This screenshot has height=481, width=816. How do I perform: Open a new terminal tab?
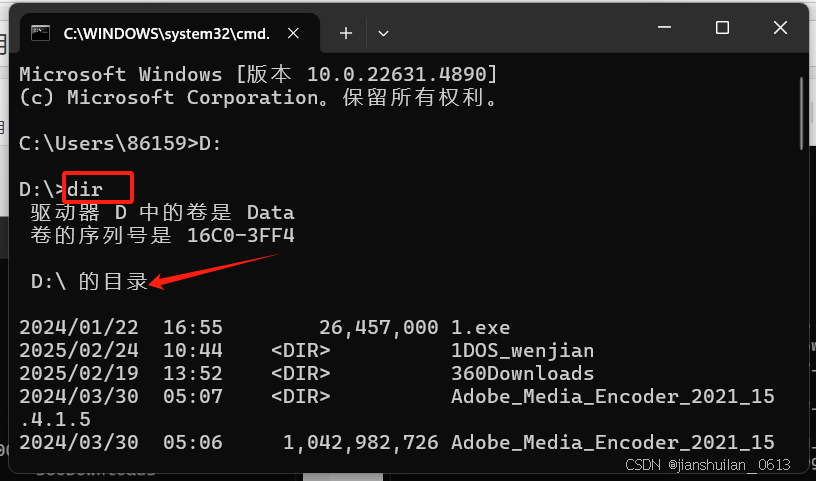[x=346, y=33]
